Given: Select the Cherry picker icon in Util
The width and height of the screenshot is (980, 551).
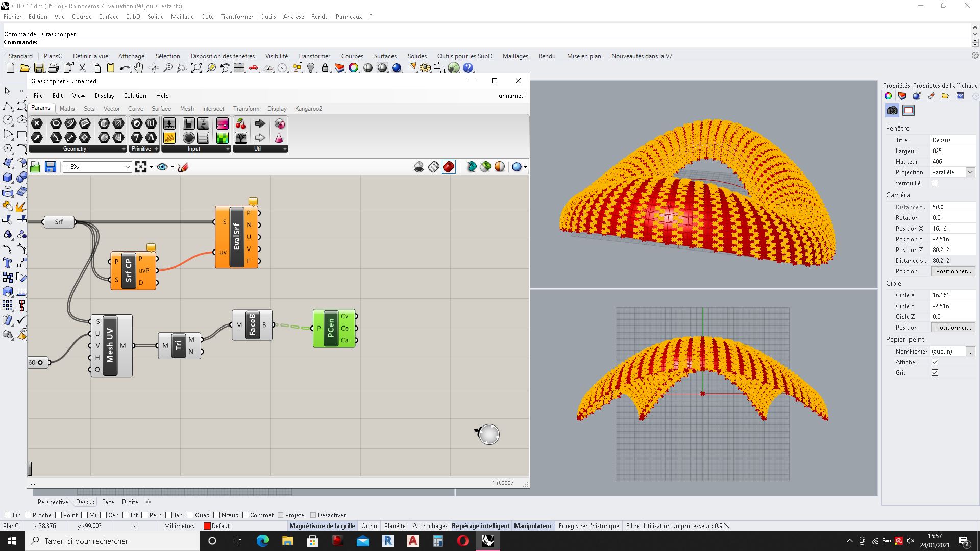Looking at the screenshot, I should [x=241, y=123].
